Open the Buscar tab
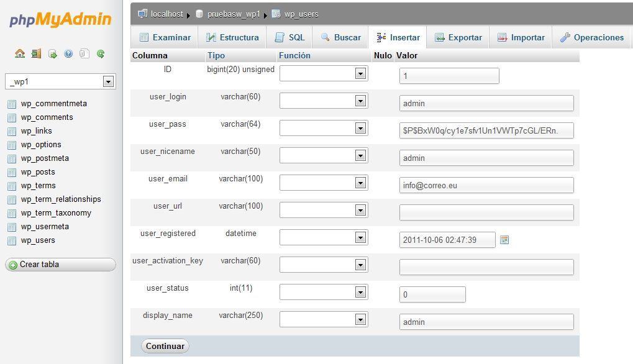 pyautogui.click(x=340, y=37)
